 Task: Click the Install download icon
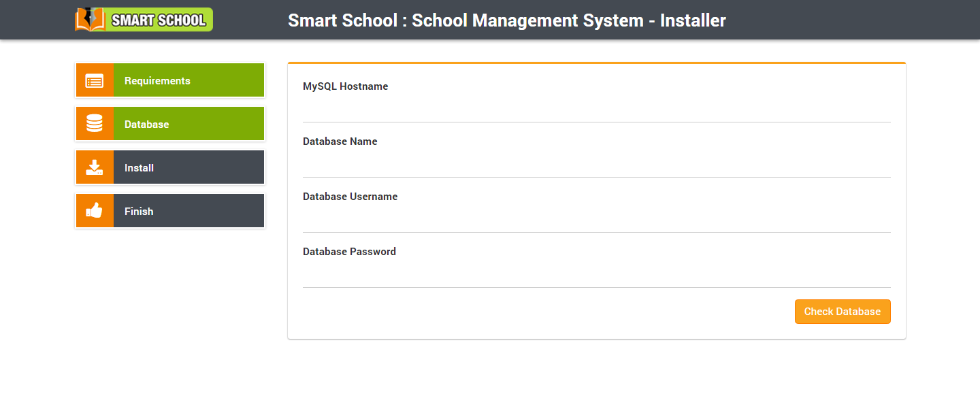coord(95,167)
